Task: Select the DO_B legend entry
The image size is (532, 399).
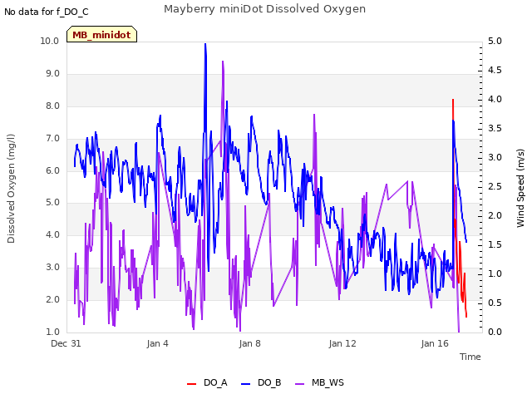Action: click(x=261, y=382)
